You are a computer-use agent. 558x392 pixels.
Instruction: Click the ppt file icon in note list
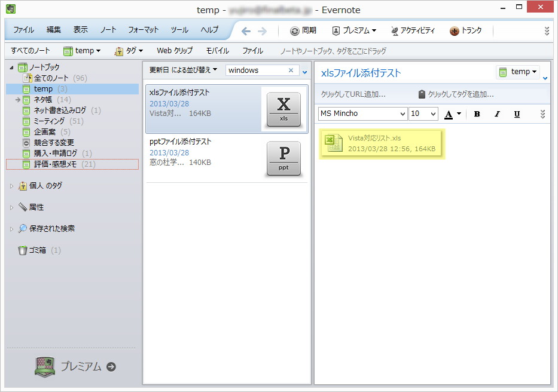[283, 158]
